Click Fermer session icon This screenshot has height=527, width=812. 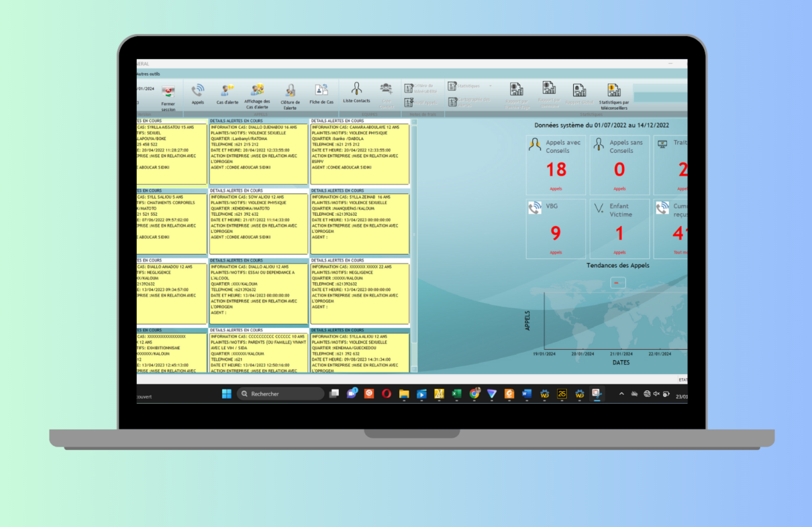(x=168, y=95)
